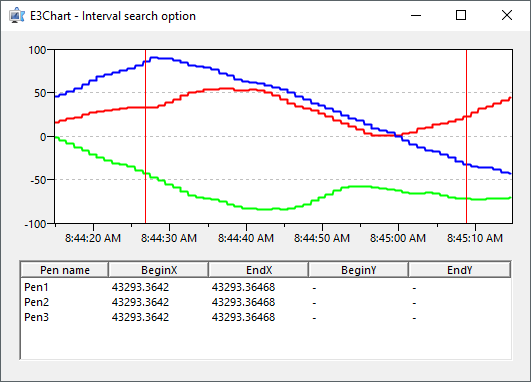Click the Pen1 BeginY dash cell
The image size is (531, 382).
pyautogui.click(x=314, y=288)
